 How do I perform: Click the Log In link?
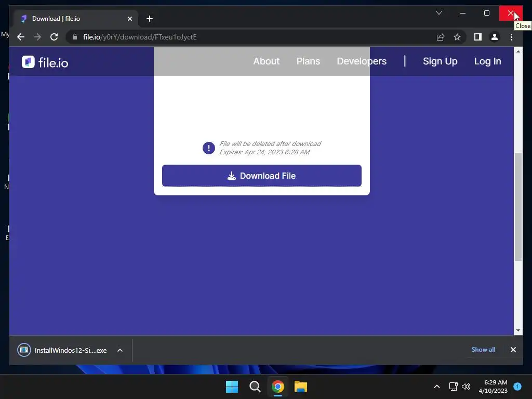coord(487,61)
